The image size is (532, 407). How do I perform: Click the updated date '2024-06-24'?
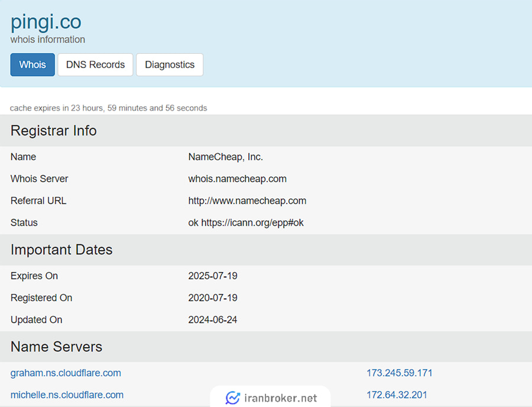tap(213, 320)
